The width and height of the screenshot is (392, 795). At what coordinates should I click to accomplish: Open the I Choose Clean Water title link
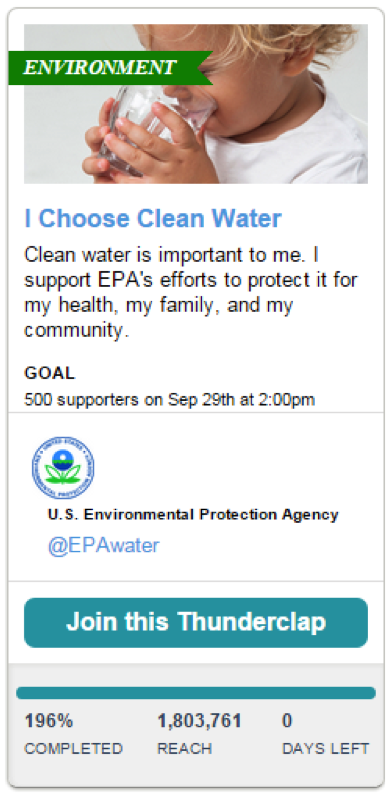pyautogui.click(x=153, y=218)
